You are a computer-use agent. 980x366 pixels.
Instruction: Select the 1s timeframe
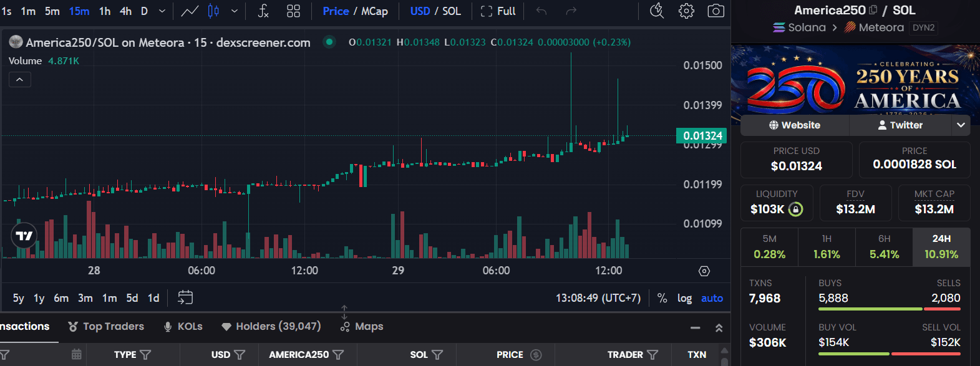coord(6,11)
